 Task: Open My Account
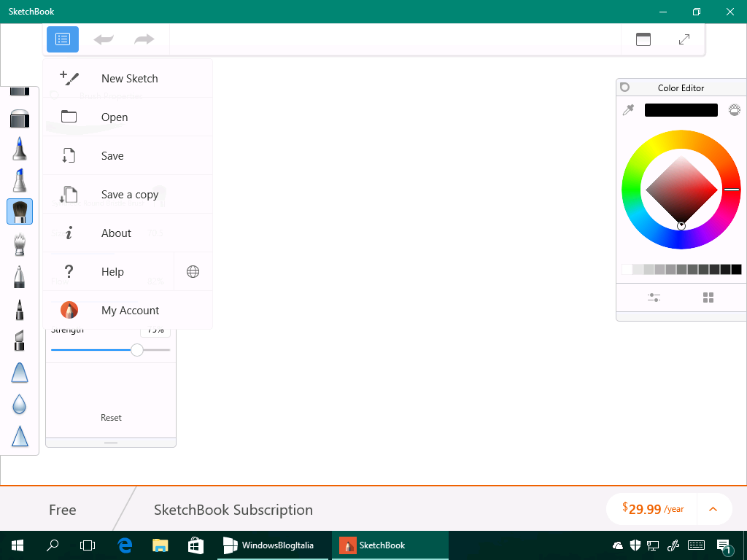point(128,310)
